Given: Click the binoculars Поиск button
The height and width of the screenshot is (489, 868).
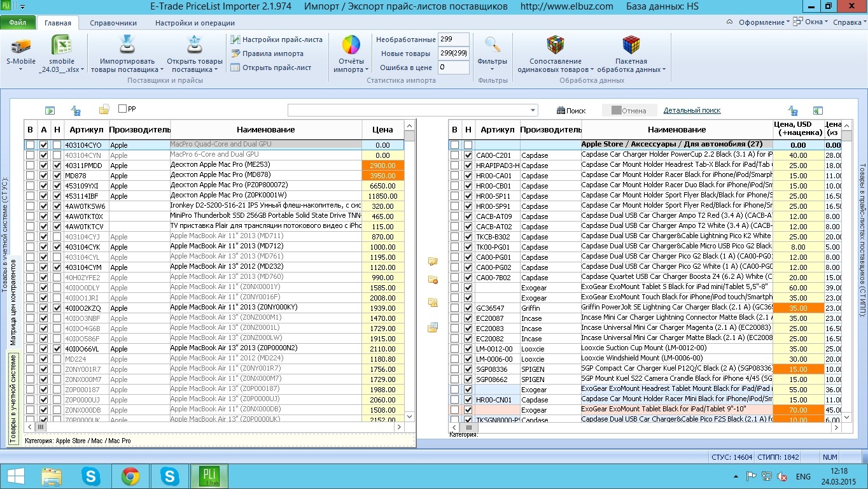Looking at the screenshot, I should point(571,111).
